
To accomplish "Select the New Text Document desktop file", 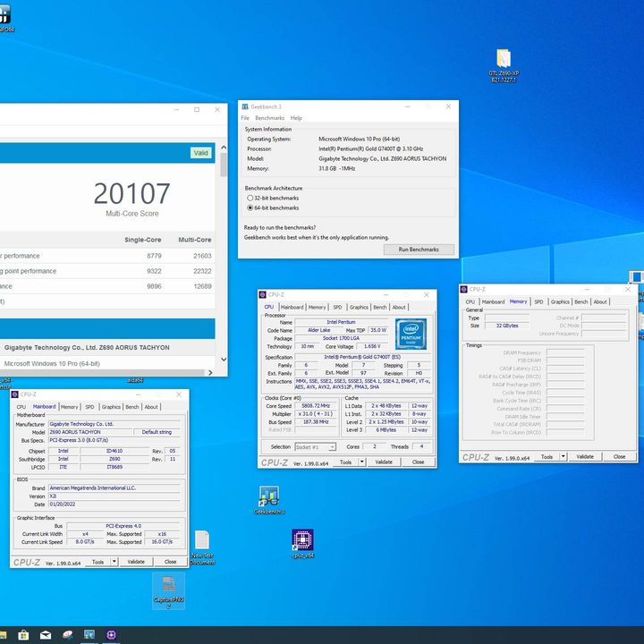I will (202, 547).
